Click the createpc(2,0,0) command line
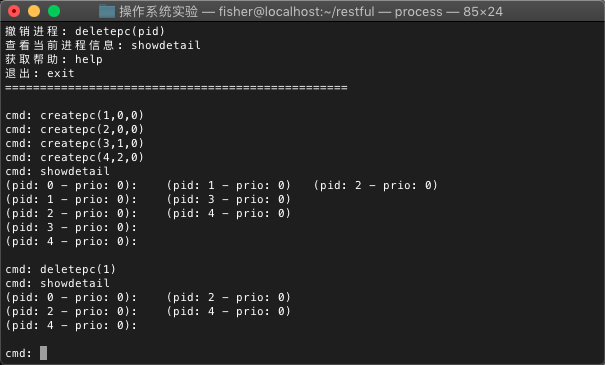The height and width of the screenshot is (365, 605). pyautogui.click(x=74, y=129)
